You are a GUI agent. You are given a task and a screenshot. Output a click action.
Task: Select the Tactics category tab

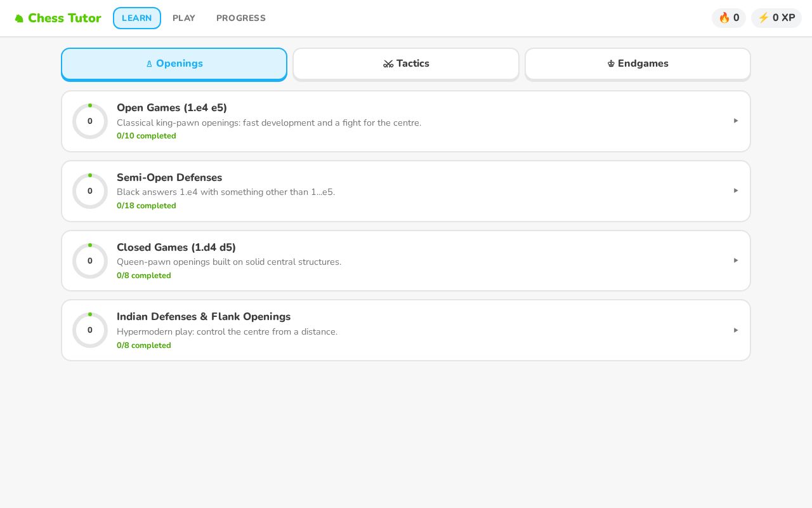click(x=406, y=63)
